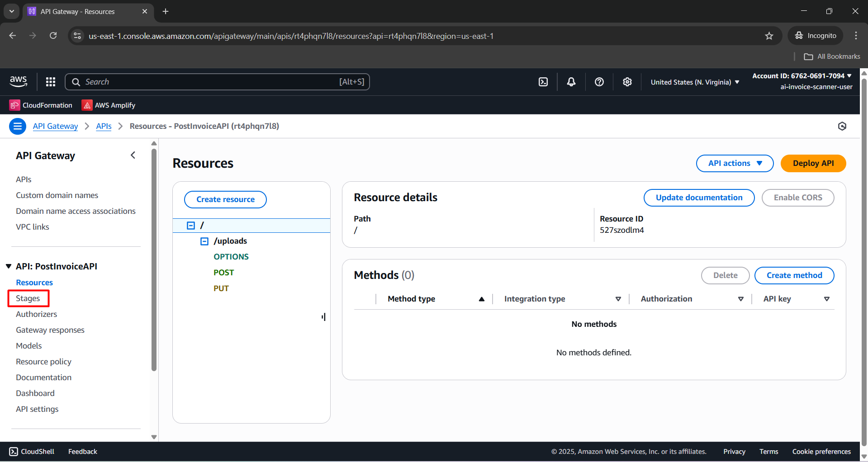Collapse the root / resource tree node
The image size is (868, 462).
(x=191, y=226)
